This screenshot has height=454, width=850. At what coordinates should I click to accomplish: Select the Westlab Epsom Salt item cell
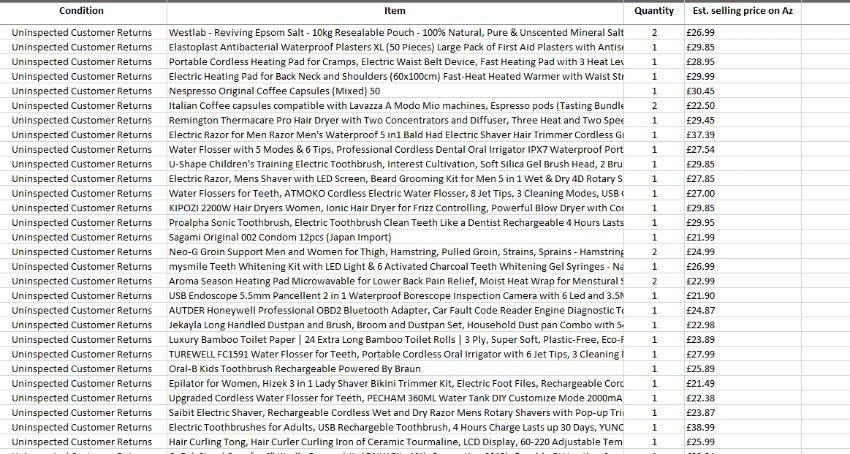click(395, 33)
